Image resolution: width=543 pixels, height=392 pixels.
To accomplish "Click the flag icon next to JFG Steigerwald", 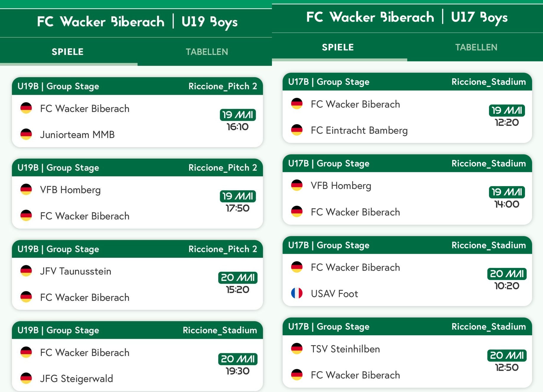I will [x=26, y=378].
